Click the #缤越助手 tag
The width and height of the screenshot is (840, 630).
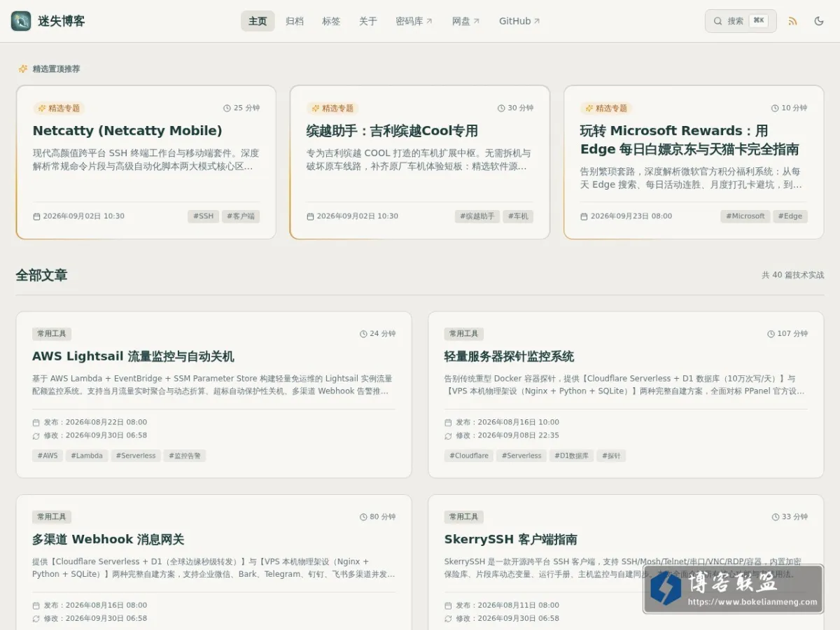click(x=477, y=216)
